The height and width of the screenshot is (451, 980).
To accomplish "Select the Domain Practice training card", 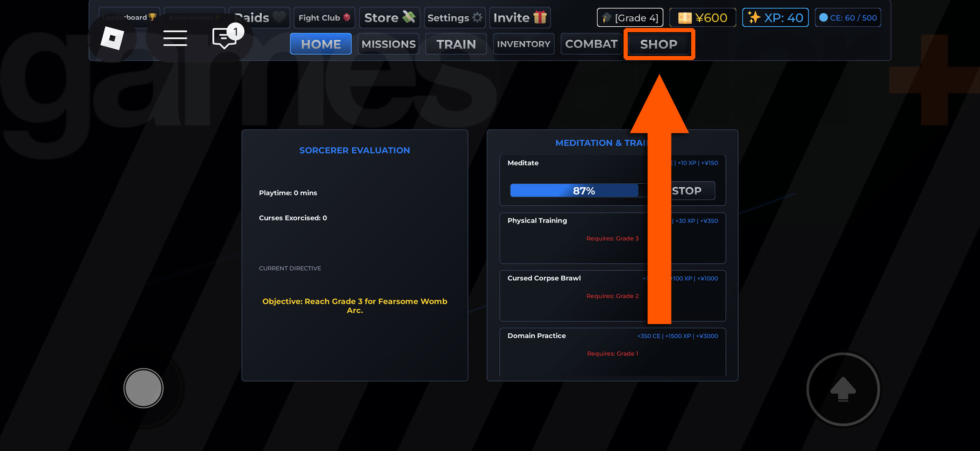I will [x=612, y=351].
